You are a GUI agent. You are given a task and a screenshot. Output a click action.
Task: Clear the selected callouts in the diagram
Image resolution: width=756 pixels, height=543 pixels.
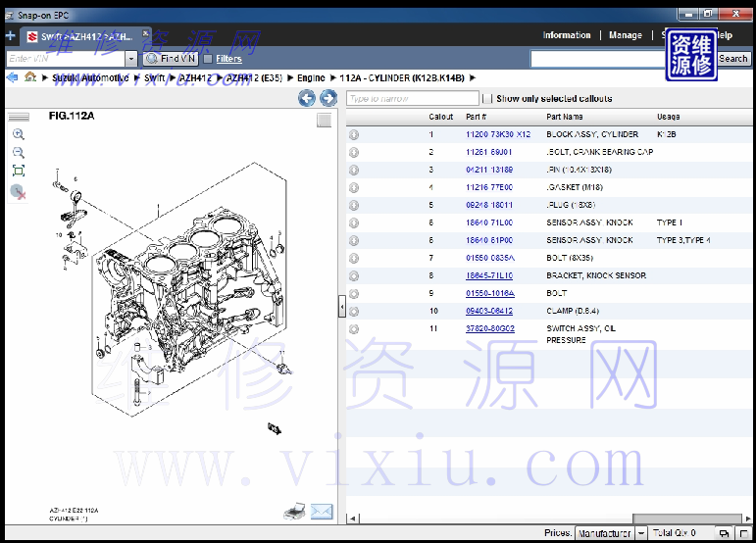[x=18, y=192]
